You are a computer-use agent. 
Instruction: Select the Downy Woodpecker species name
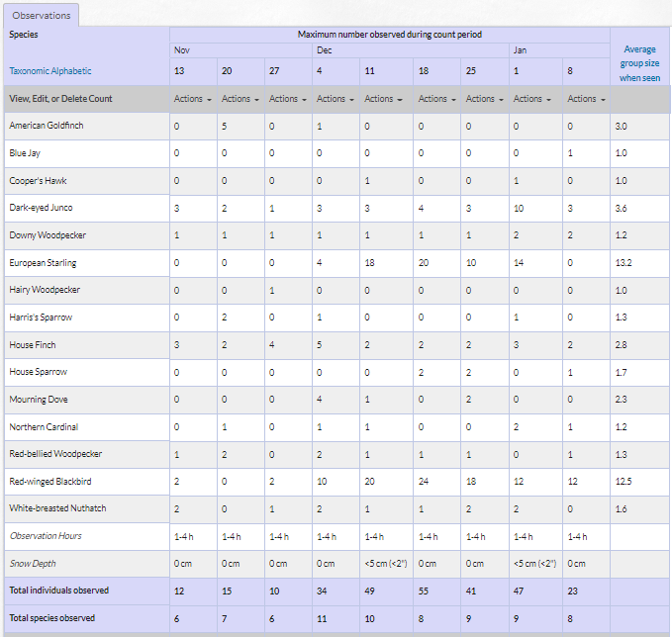pos(48,235)
